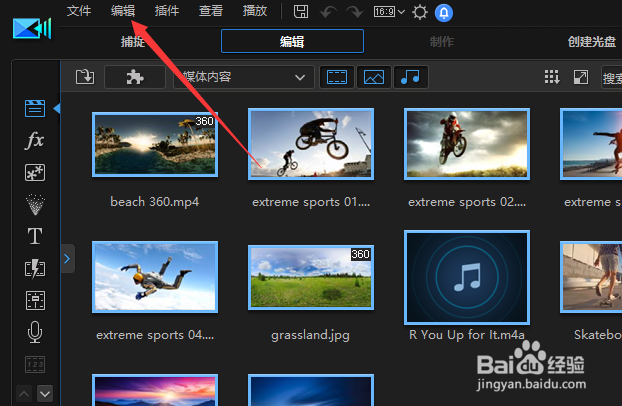Open the PiP Objects Room icon
The height and width of the screenshot is (406, 622).
click(x=35, y=173)
